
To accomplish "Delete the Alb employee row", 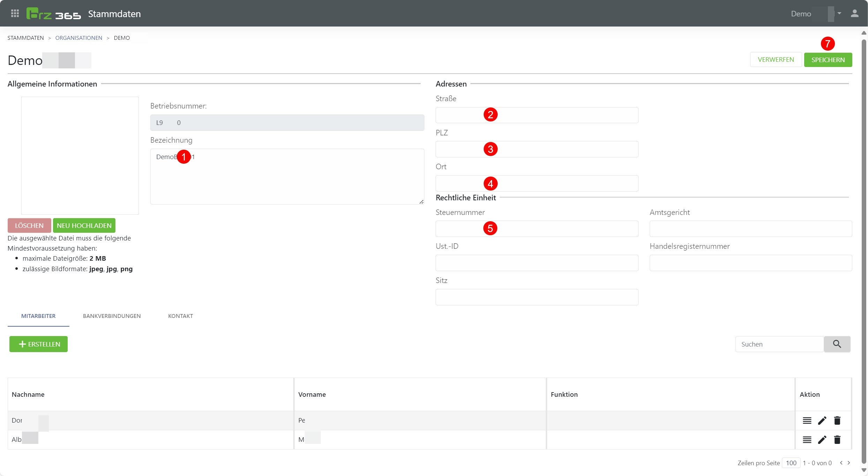I will tap(837, 440).
